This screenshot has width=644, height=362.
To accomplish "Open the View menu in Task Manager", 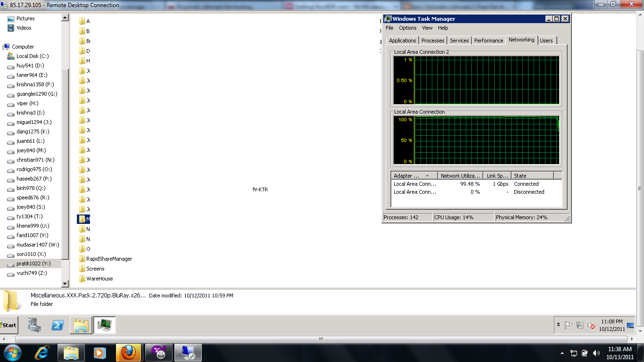I will [427, 28].
